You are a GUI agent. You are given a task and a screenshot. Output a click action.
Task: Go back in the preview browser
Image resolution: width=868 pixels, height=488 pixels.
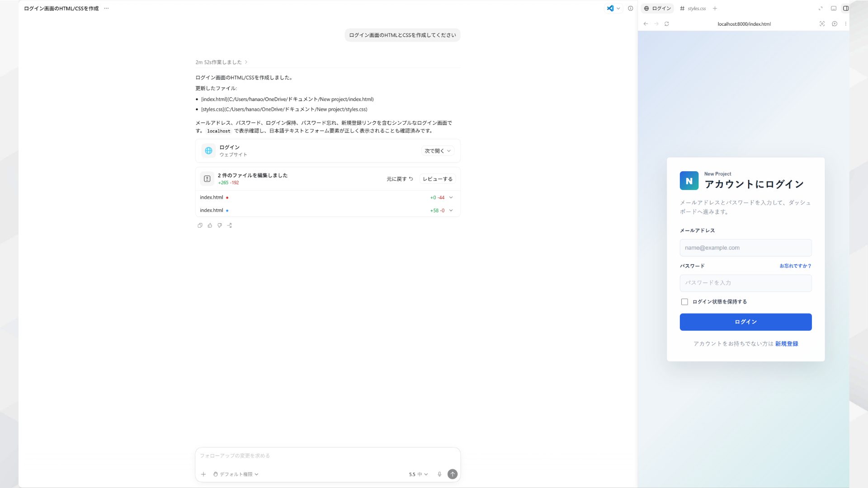click(646, 24)
